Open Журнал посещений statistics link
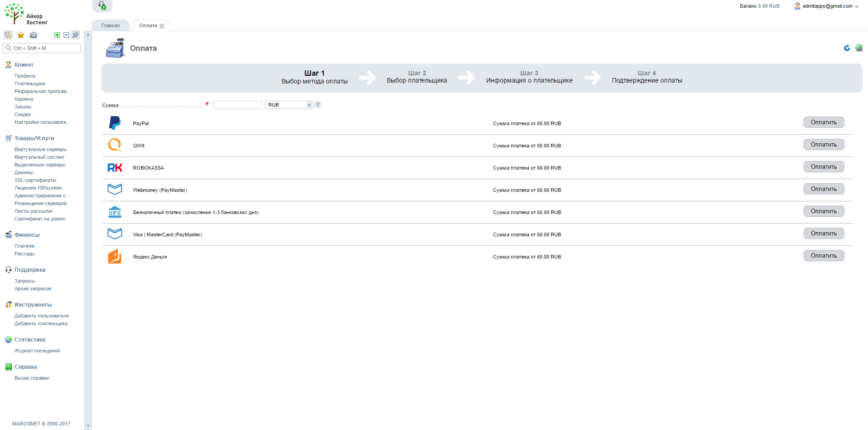The width and height of the screenshot is (868, 430). 37,351
